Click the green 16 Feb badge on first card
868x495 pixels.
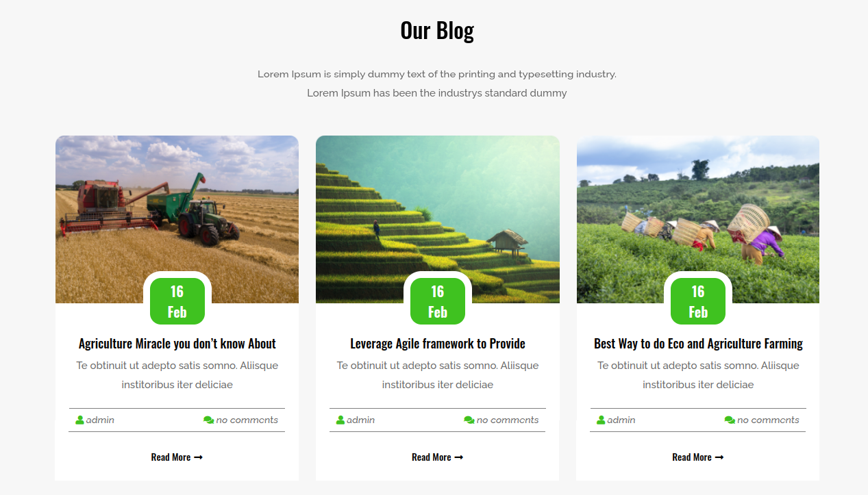(x=177, y=301)
